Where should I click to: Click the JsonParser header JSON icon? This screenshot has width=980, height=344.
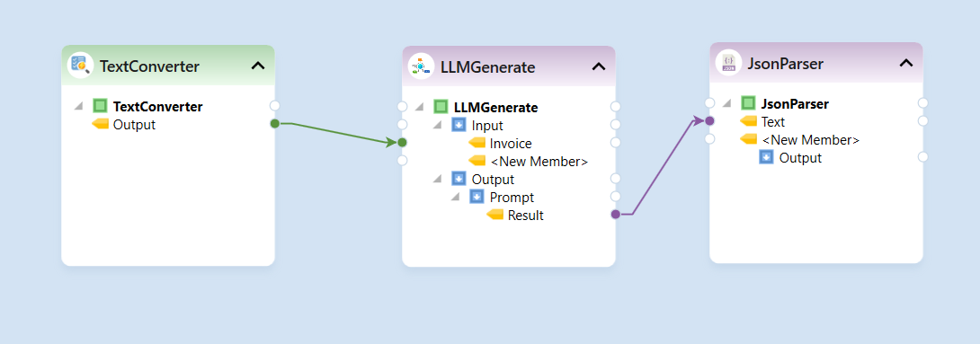pyautogui.click(x=728, y=63)
